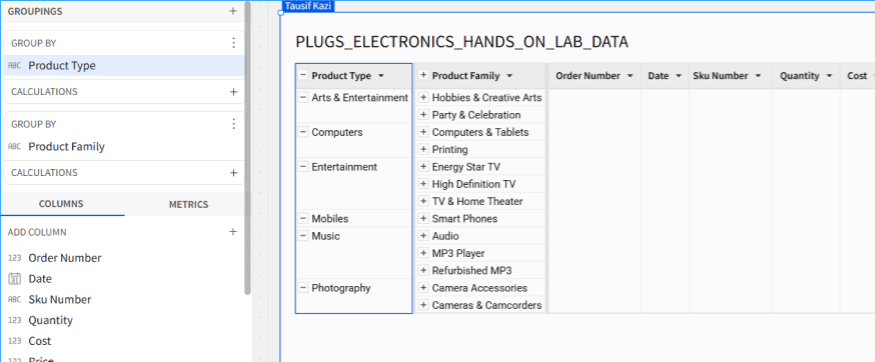This screenshot has width=875, height=362.
Task: Open Product Type column header dropdown arrow
Action: [x=381, y=76]
